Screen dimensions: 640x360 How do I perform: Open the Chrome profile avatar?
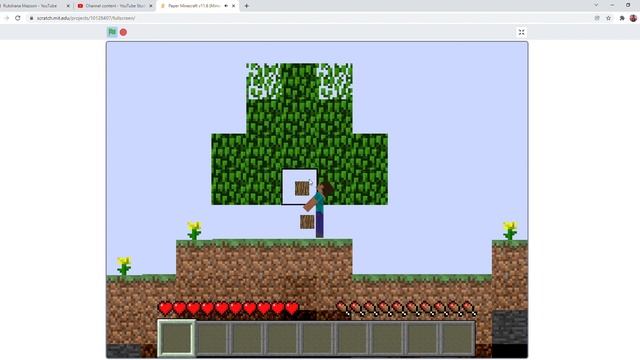click(x=633, y=18)
